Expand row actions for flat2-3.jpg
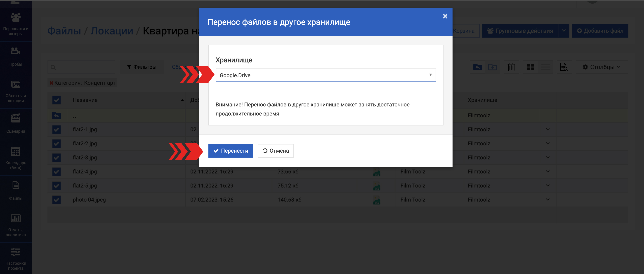The image size is (644, 274). click(548, 157)
